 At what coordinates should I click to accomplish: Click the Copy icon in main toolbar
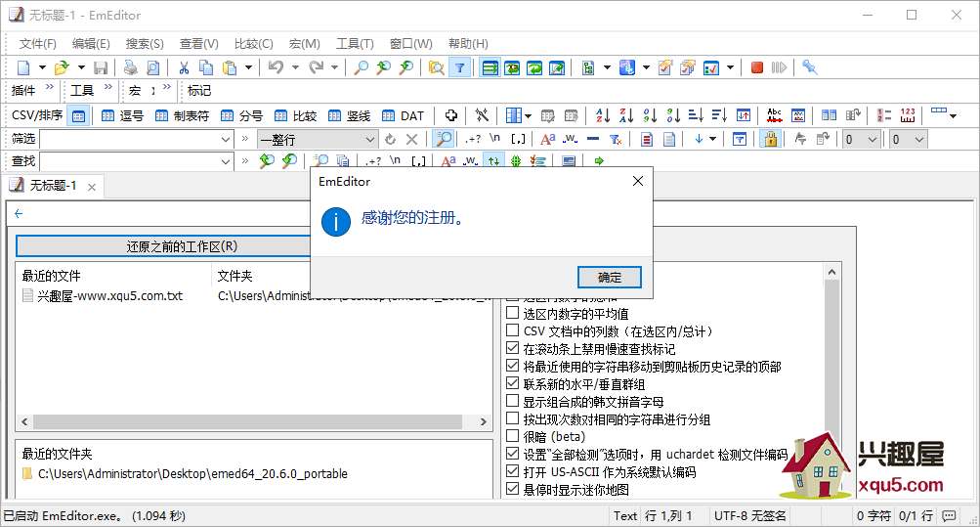pyautogui.click(x=206, y=67)
